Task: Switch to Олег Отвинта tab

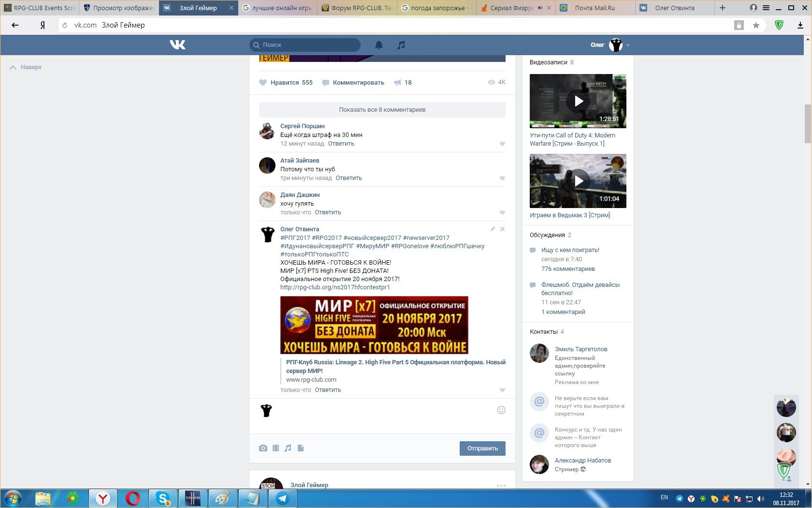Action: click(x=675, y=8)
